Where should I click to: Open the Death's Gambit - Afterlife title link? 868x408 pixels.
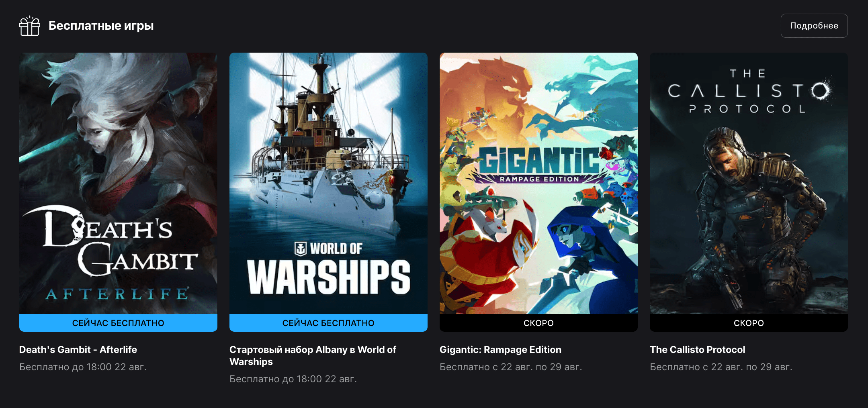pyautogui.click(x=78, y=350)
